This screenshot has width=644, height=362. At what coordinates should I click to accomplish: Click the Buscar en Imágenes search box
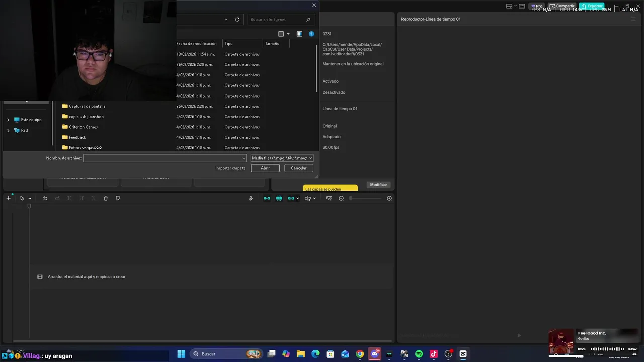(x=281, y=20)
